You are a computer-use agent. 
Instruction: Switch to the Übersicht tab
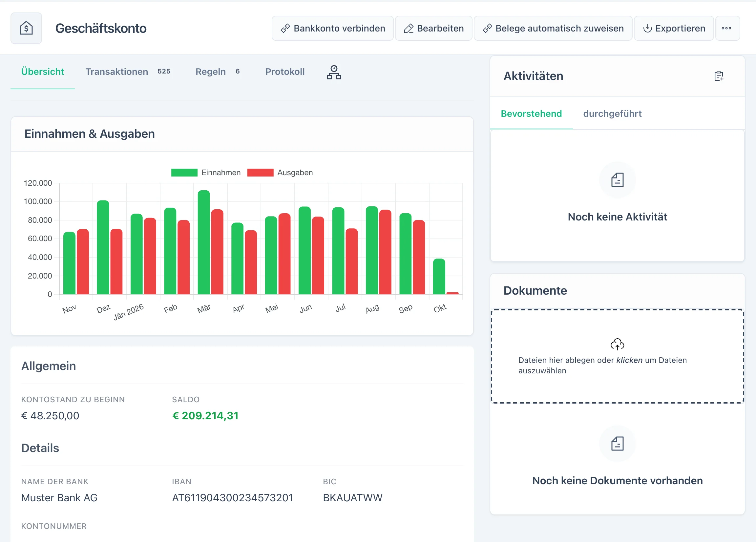pos(43,72)
